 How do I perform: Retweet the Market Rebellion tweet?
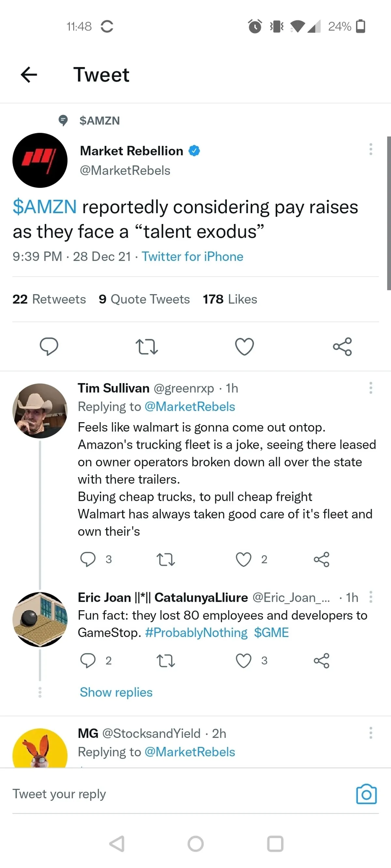146,346
